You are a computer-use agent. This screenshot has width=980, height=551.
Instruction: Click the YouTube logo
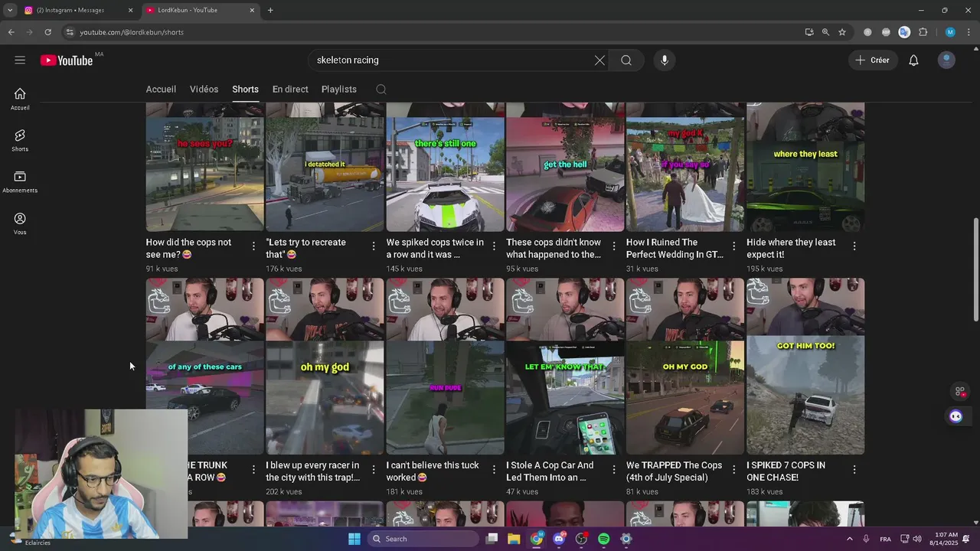[67, 60]
